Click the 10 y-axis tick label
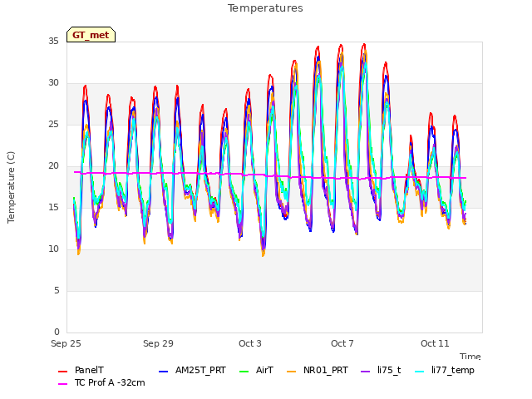The width and height of the screenshot is (532, 399). [53, 249]
